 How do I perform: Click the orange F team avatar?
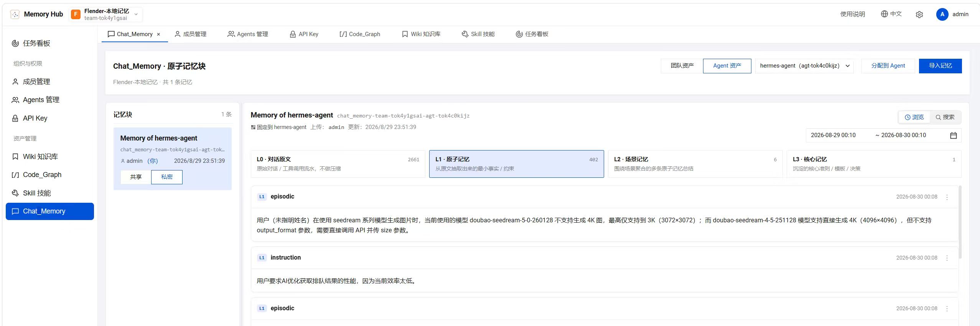tap(76, 15)
